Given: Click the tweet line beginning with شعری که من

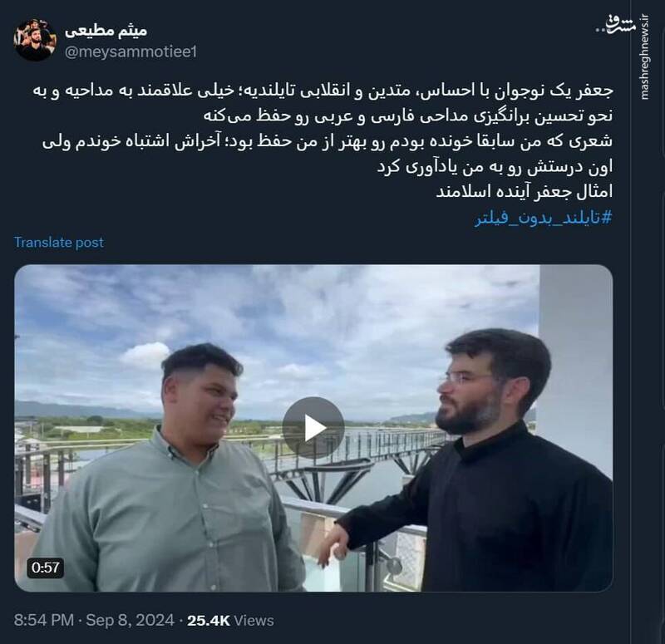Looking at the screenshot, I should (x=328, y=141).
